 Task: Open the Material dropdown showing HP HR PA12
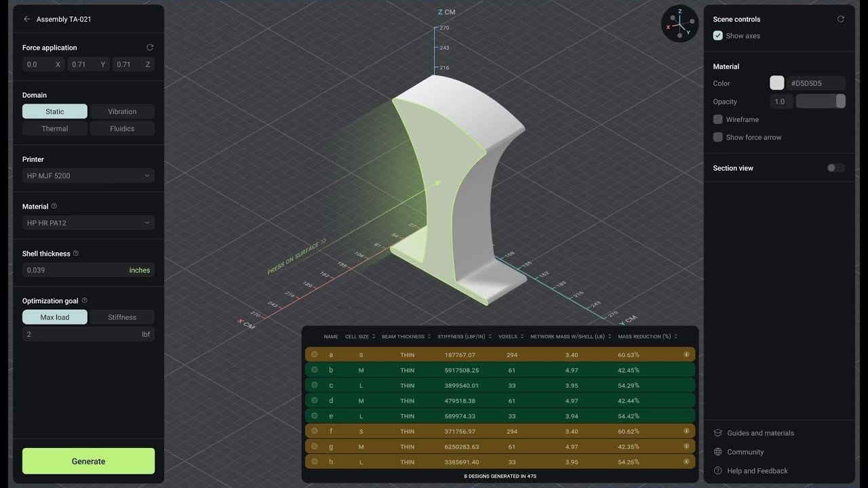pyautogui.click(x=88, y=222)
